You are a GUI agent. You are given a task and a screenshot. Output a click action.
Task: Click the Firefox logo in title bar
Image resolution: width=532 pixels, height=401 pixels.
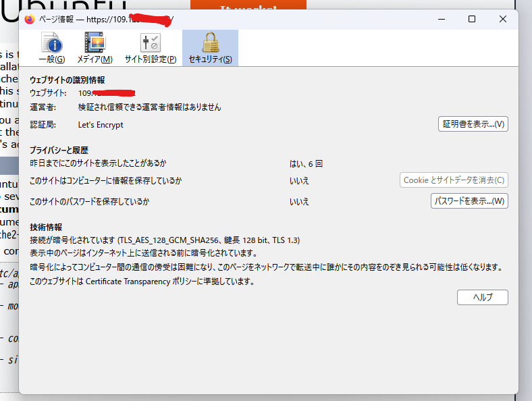point(30,20)
